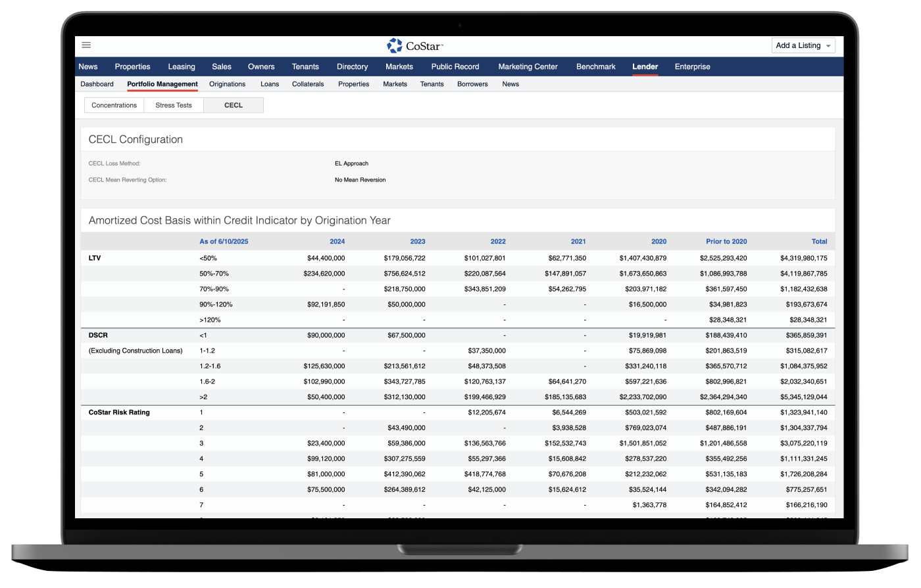Viewport: 921px width, 588px height.
Task: Select the Stress Tests button
Action: pos(174,105)
